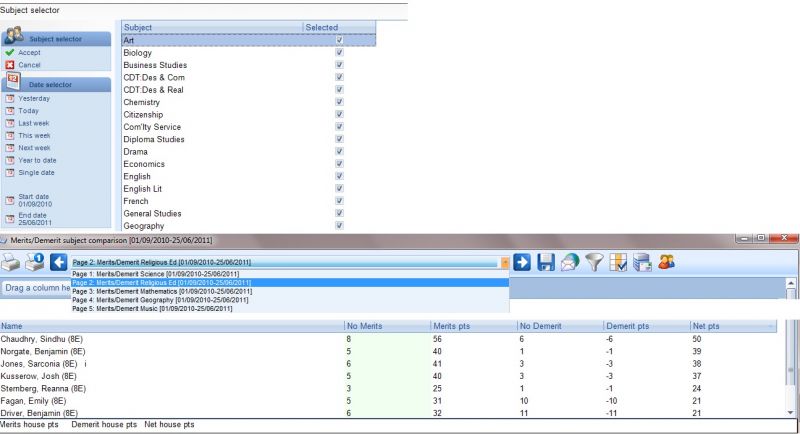Click the Cancel link in Subject selector
This screenshot has height=434, width=800.
click(29, 65)
